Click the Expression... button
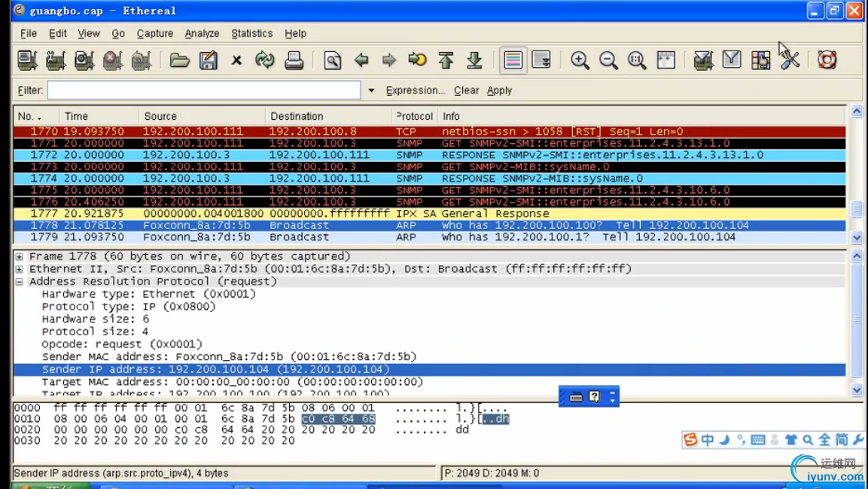This screenshot has width=868, height=489. coord(416,90)
